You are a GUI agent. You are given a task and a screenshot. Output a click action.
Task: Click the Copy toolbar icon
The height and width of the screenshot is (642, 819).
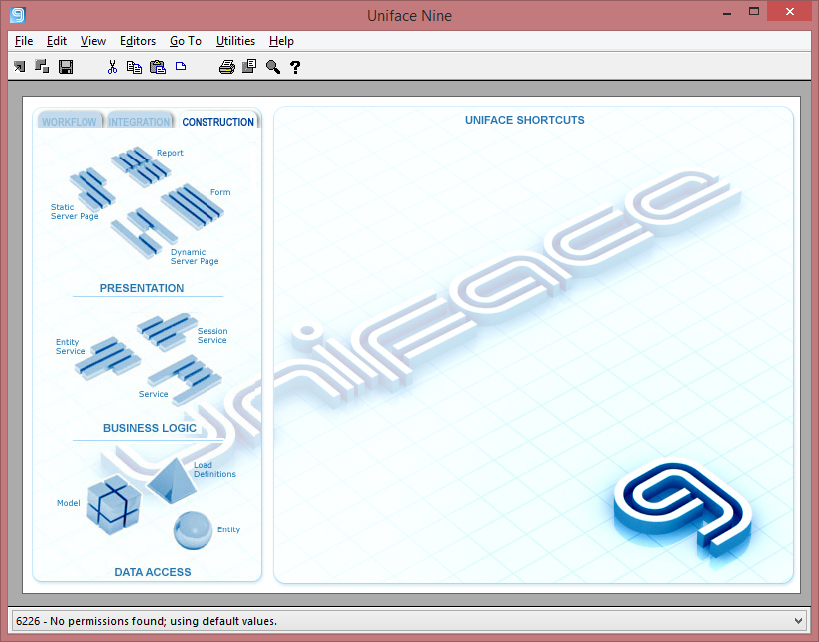point(134,67)
